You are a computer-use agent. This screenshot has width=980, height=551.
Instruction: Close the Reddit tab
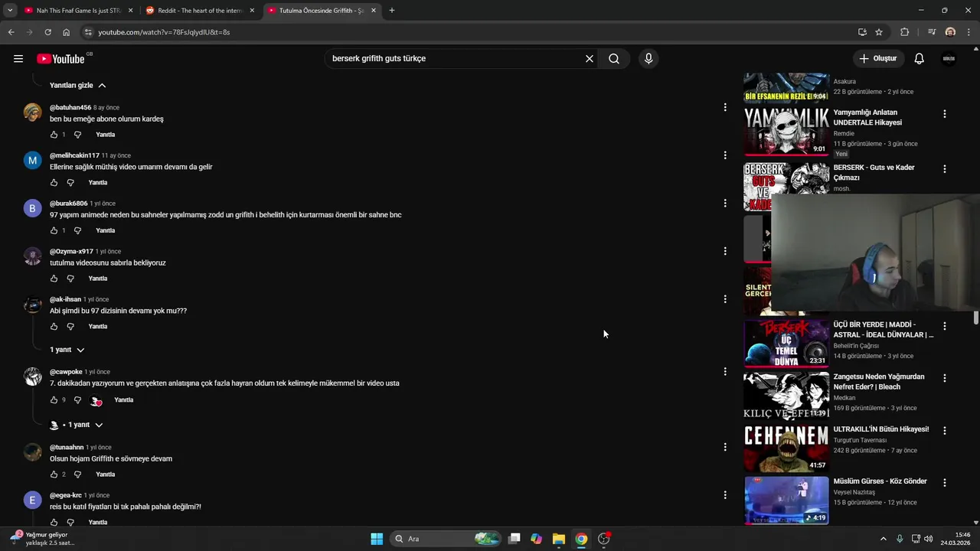(252, 11)
